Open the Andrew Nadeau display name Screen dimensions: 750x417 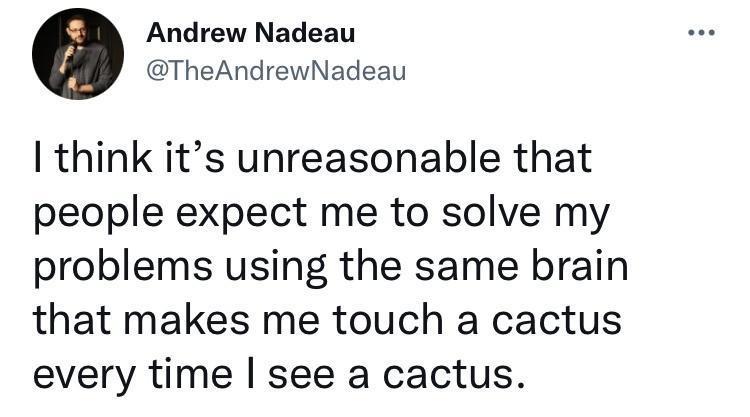pyautogui.click(x=250, y=34)
